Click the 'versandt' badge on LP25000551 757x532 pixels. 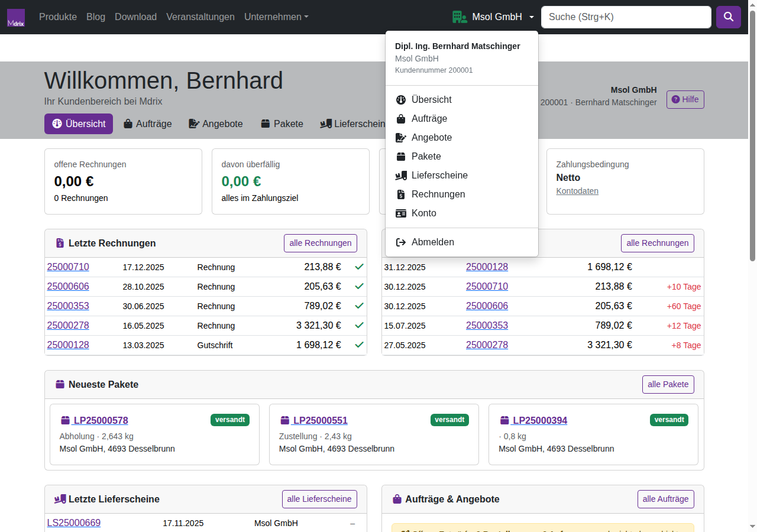(x=449, y=420)
